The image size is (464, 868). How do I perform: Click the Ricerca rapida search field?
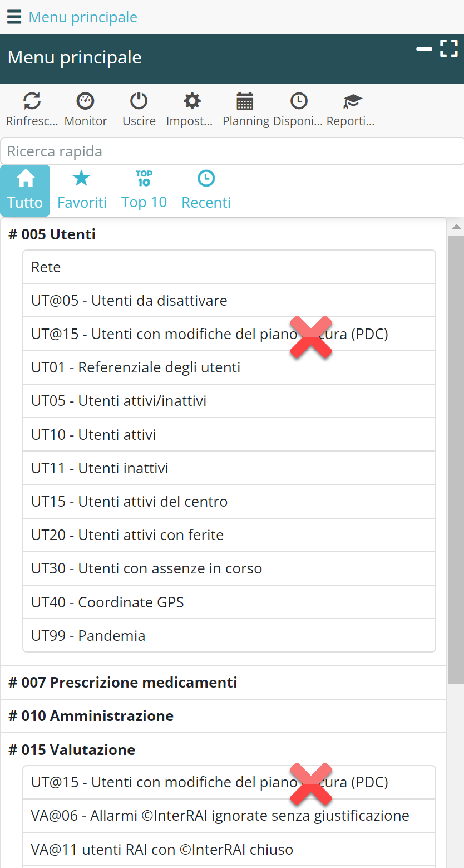(x=232, y=151)
